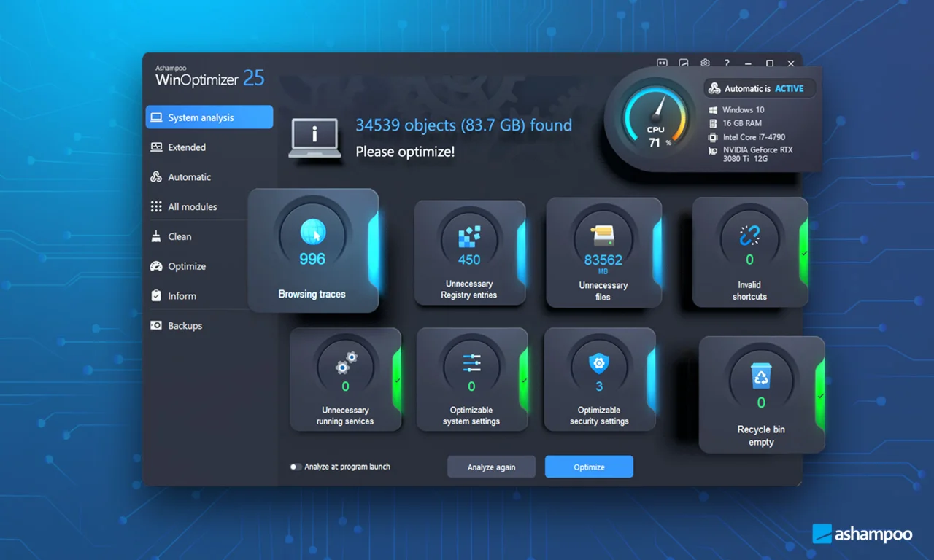Image resolution: width=934 pixels, height=560 pixels.
Task: Click the Recycle bin icon
Action: [761, 377]
